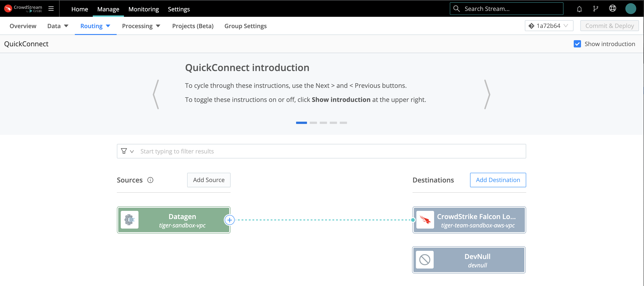Click the Add Destination button
The image size is (644, 286).
point(498,180)
